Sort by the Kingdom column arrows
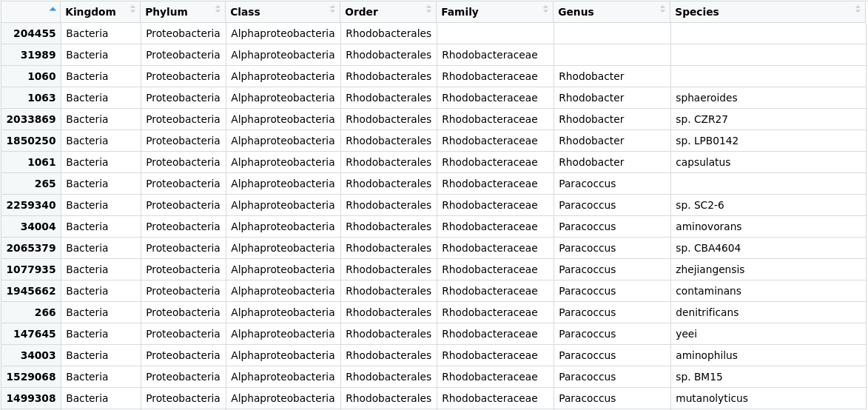 132,9
